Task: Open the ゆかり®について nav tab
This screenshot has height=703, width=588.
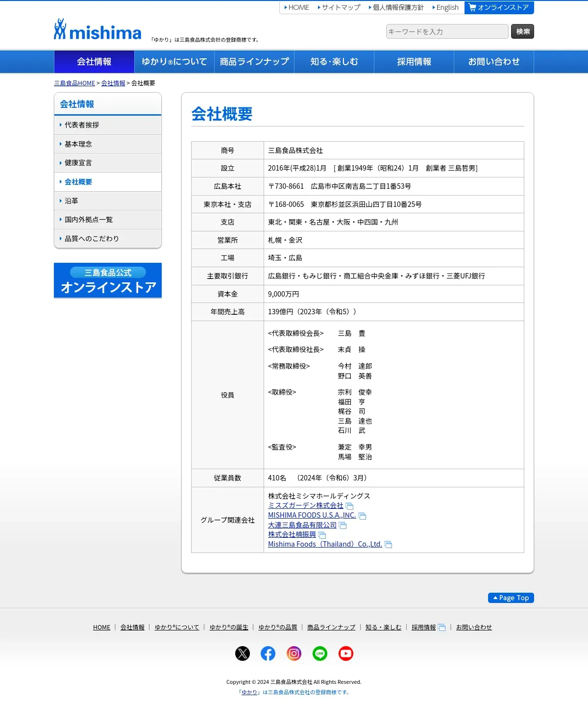Action: pyautogui.click(x=174, y=62)
